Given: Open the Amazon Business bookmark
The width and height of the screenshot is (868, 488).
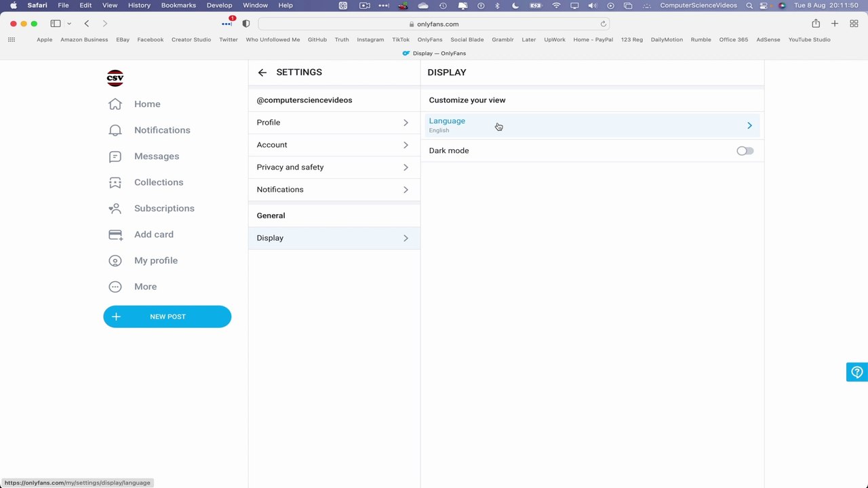Looking at the screenshot, I should click(84, 39).
